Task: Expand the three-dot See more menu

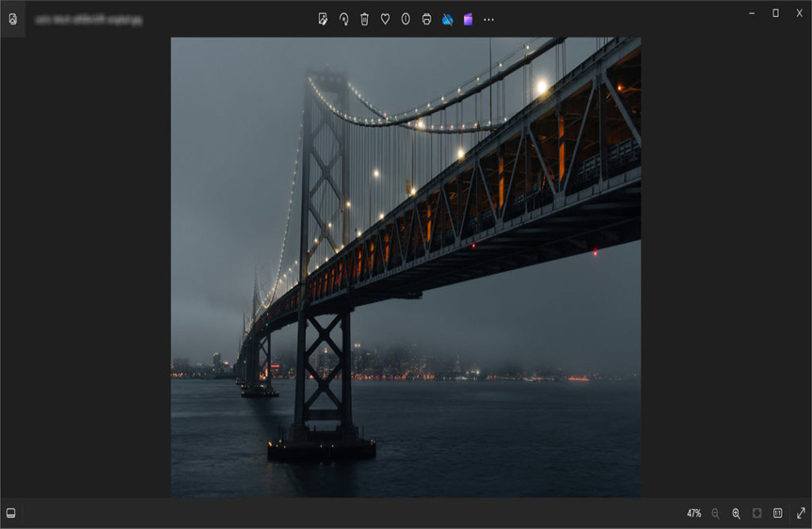Action: pyautogui.click(x=488, y=19)
